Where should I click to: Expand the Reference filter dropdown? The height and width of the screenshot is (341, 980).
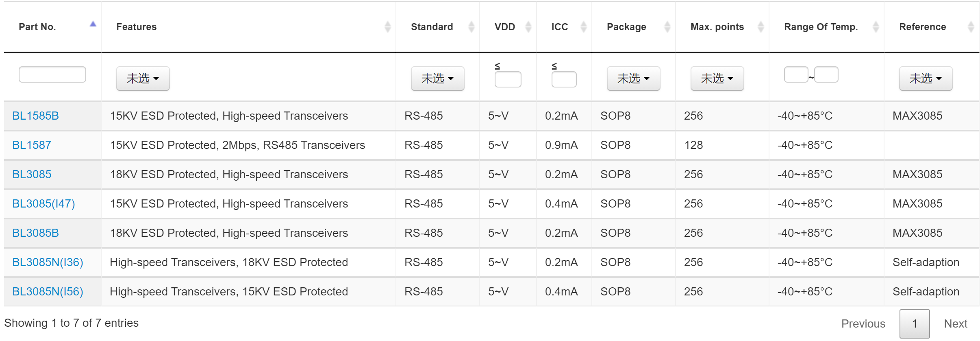(926, 78)
